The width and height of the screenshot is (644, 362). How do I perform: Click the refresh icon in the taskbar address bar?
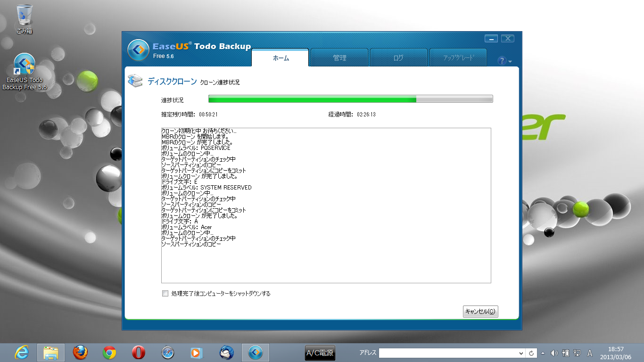point(531,353)
